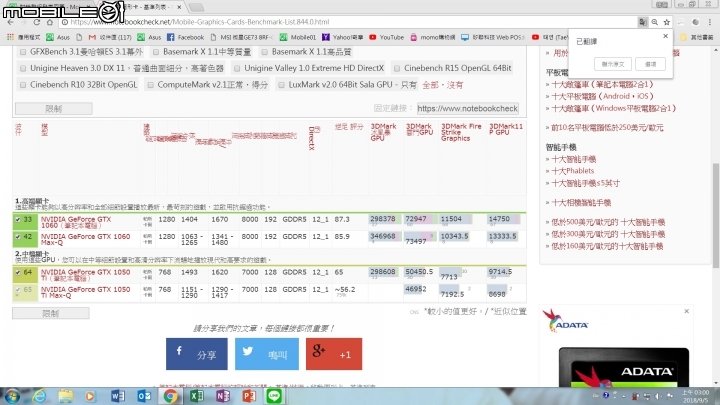720x405 pixels.
Task: Enable Cinebench R10 32Bit OpenGL checkbox
Action: 23,85
